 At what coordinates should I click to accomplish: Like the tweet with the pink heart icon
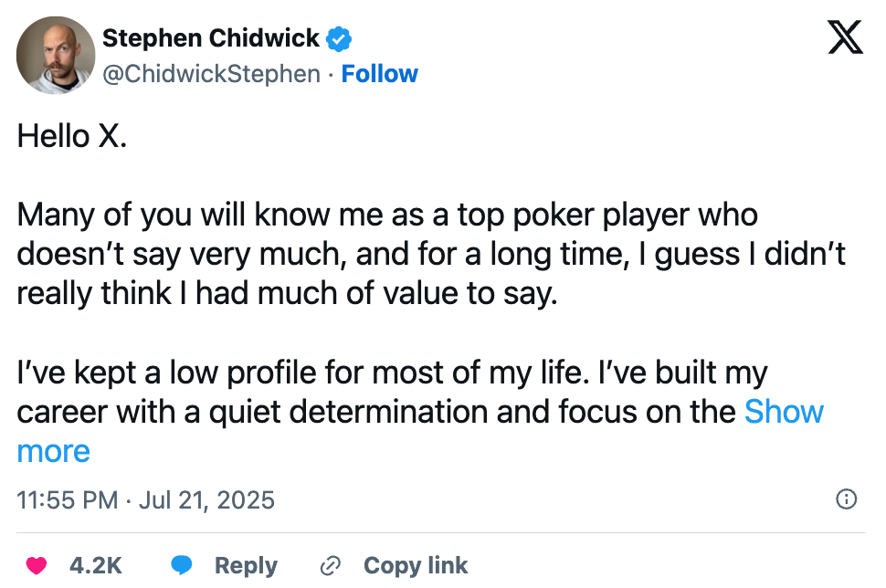click(x=37, y=565)
